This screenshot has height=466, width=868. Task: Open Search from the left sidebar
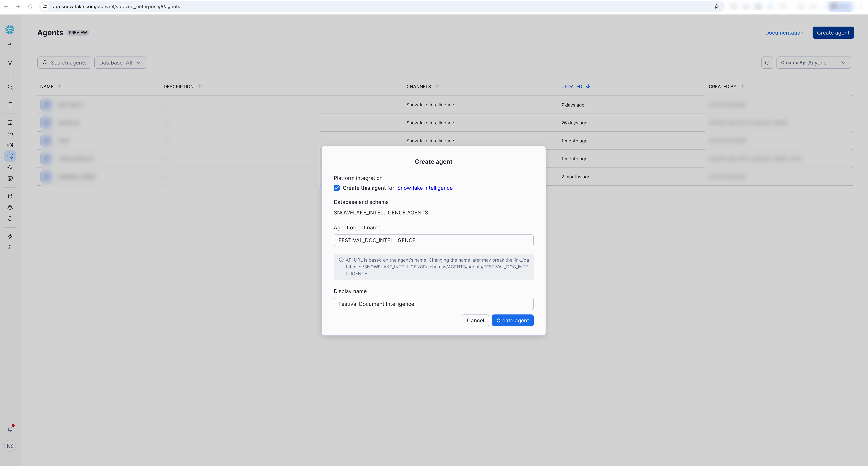pyautogui.click(x=10, y=87)
